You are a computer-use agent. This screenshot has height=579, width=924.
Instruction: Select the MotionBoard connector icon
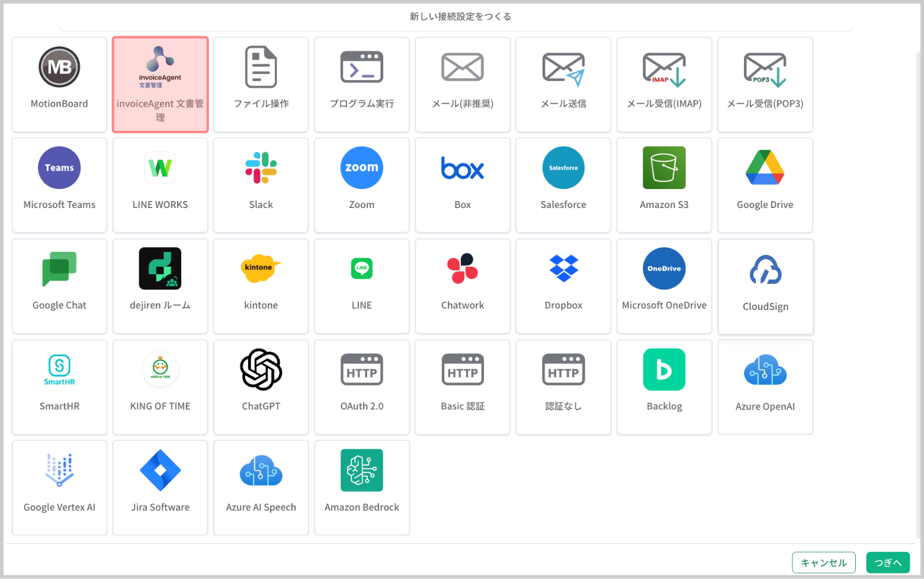tap(59, 67)
